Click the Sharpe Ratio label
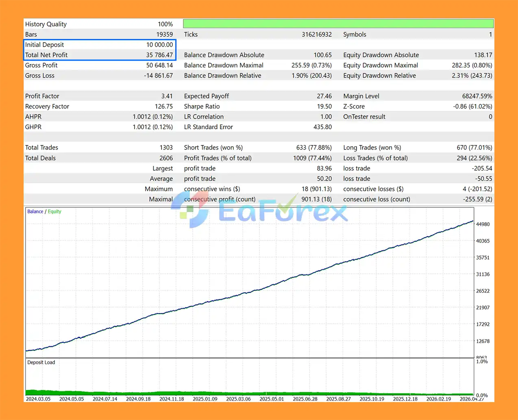Image resolution: width=518 pixels, height=420 pixels. pos(202,106)
